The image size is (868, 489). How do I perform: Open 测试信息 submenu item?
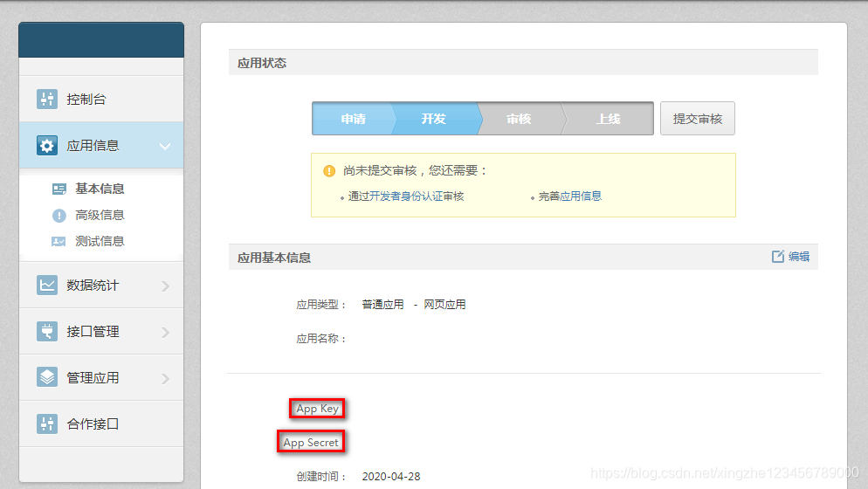(x=100, y=242)
